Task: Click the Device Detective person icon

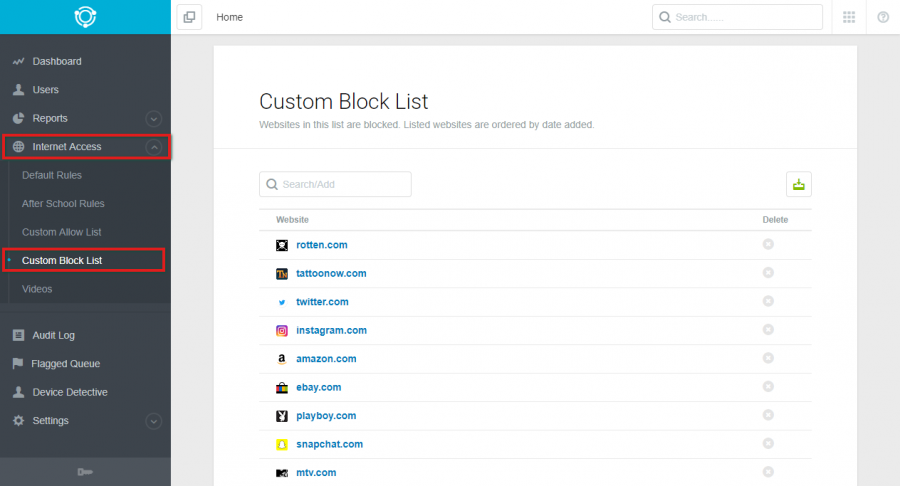Action: (x=18, y=392)
